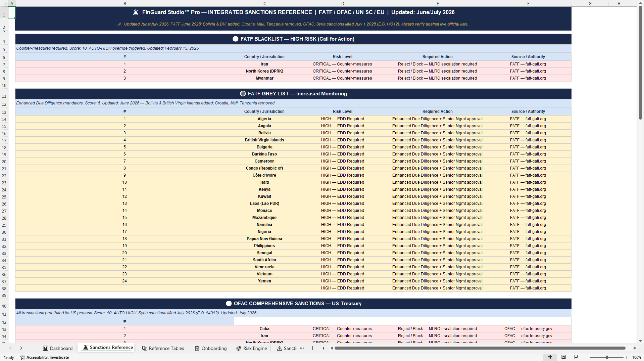The width and height of the screenshot is (644, 361).
Task: Click the FATF BLACKLIST section header
Action: (x=293, y=39)
